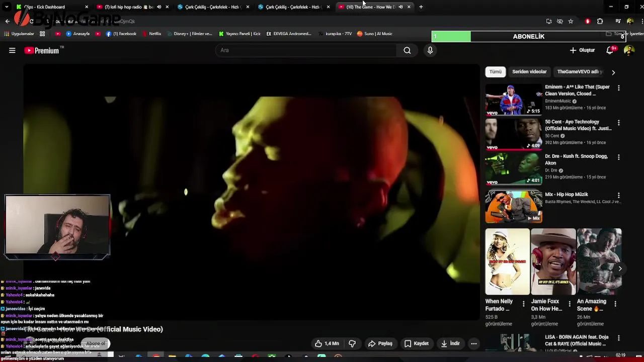Open Facebook bookmark
The height and width of the screenshot is (362, 644).
click(x=121, y=34)
